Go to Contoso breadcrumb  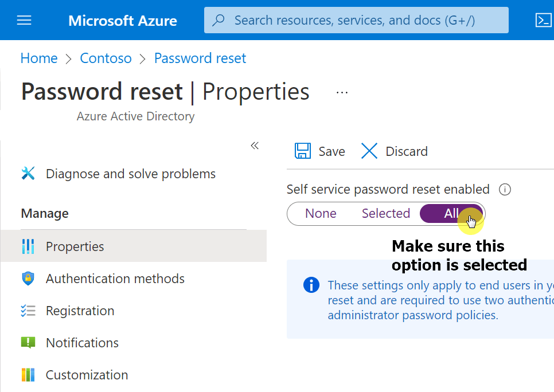click(x=106, y=58)
